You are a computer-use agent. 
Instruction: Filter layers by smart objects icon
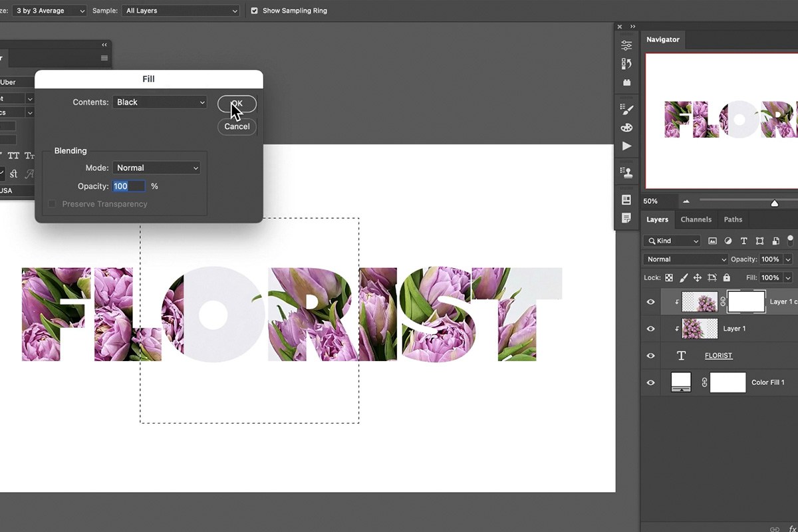pos(775,241)
